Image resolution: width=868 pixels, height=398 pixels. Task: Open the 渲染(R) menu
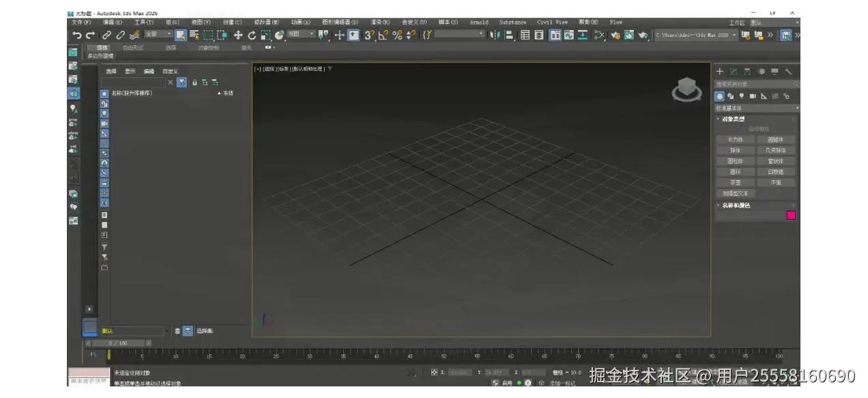click(381, 23)
